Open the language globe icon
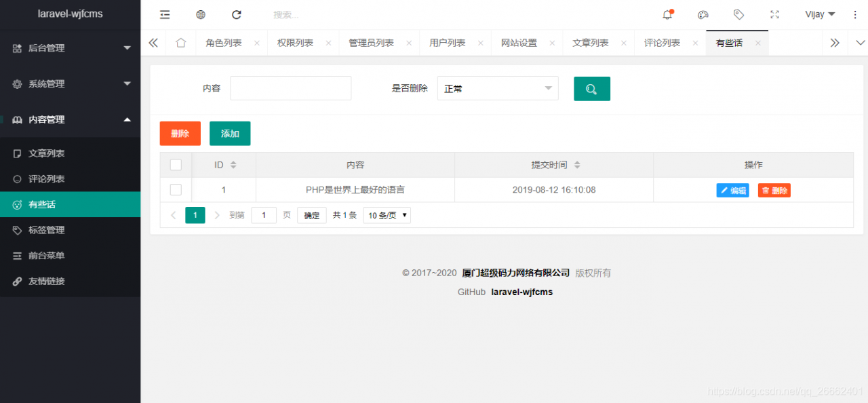This screenshot has height=403, width=868. pyautogui.click(x=200, y=14)
